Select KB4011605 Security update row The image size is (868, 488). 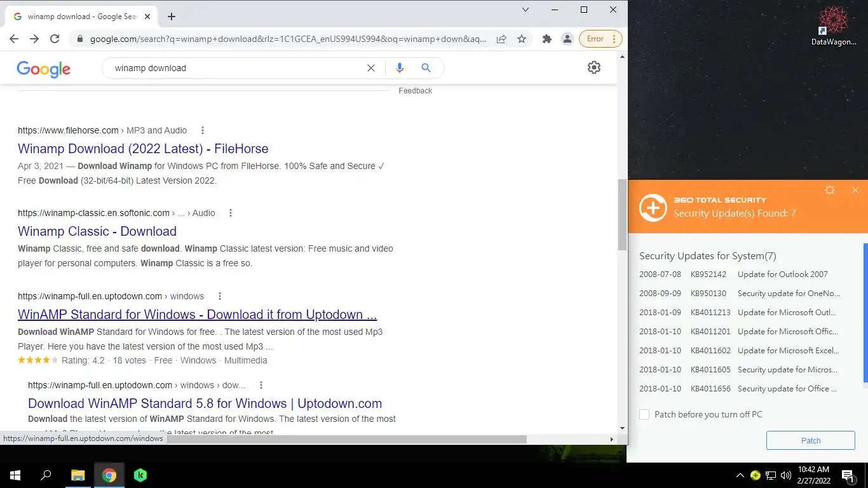tap(740, 370)
